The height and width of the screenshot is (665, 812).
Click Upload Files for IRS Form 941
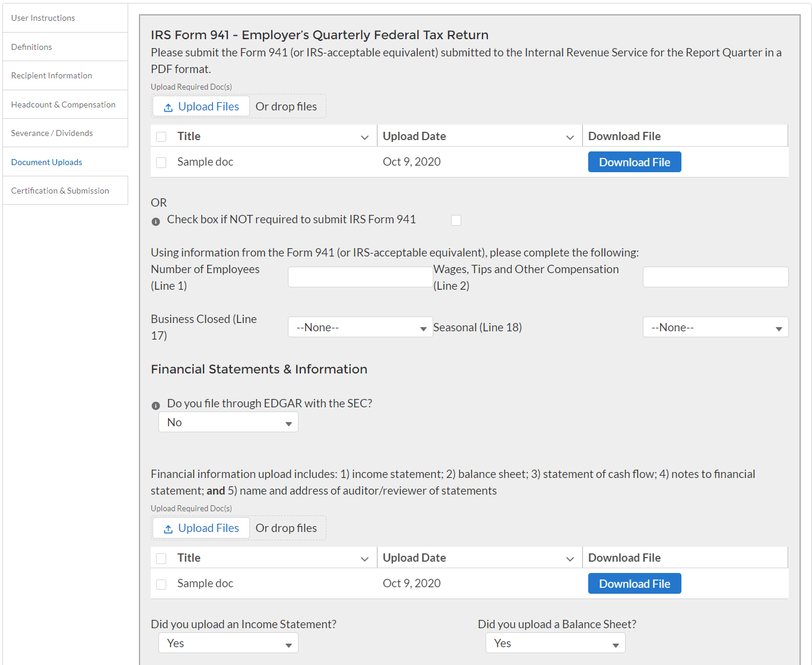[x=201, y=107]
